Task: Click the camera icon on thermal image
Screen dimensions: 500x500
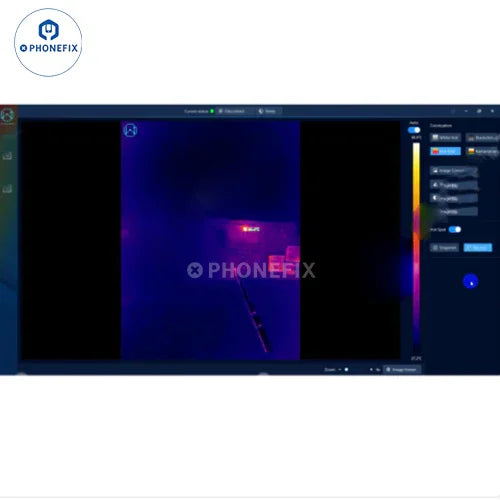Action: [130, 130]
